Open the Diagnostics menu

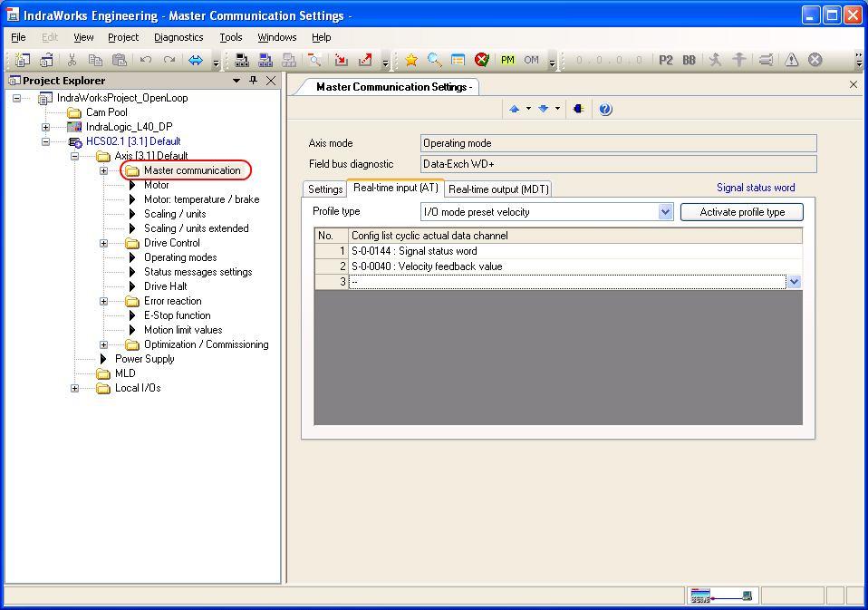(178, 37)
